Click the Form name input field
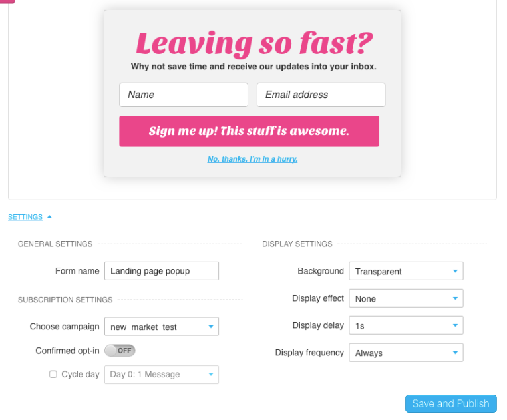The image size is (507, 420). tap(162, 271)
